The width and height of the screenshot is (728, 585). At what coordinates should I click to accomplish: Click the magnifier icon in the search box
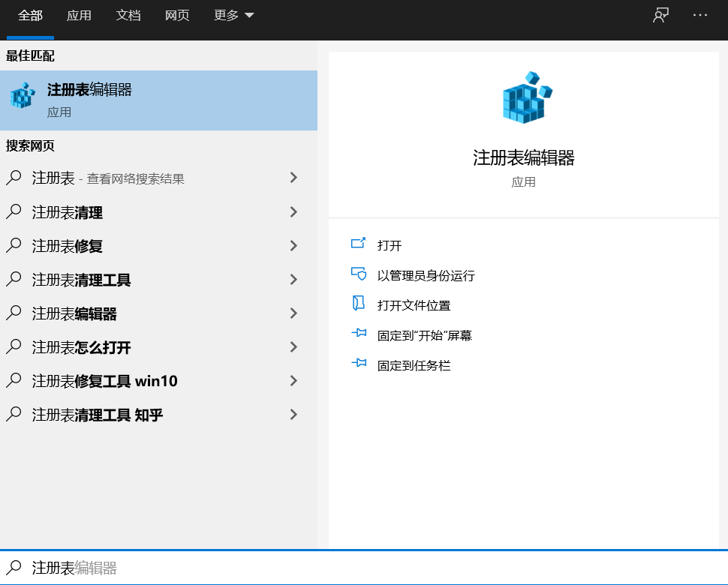pos(14,568)
